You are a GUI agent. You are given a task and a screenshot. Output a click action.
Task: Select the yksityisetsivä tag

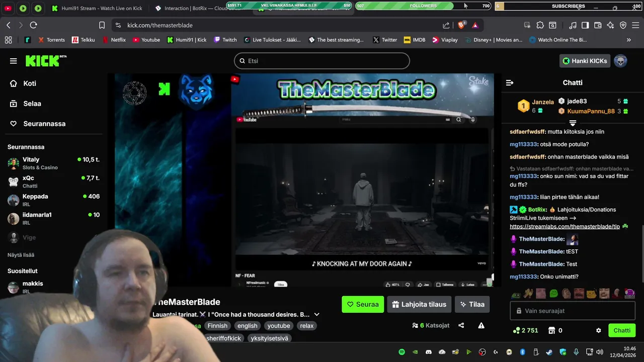269,338
